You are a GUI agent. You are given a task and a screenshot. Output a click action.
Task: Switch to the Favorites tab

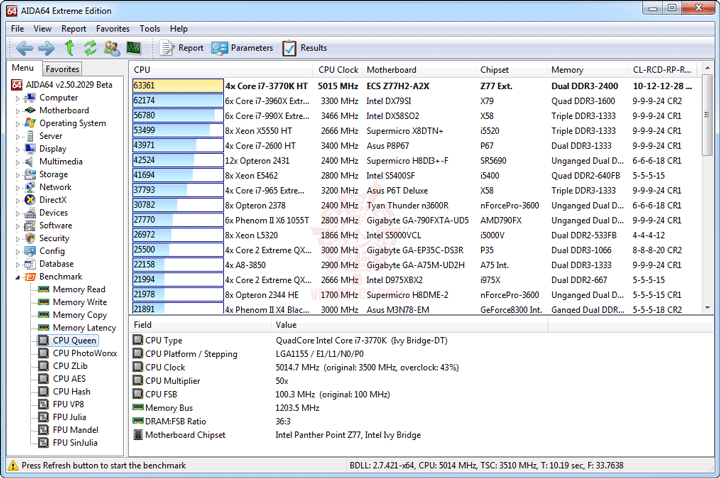click(x=62, y=69)
